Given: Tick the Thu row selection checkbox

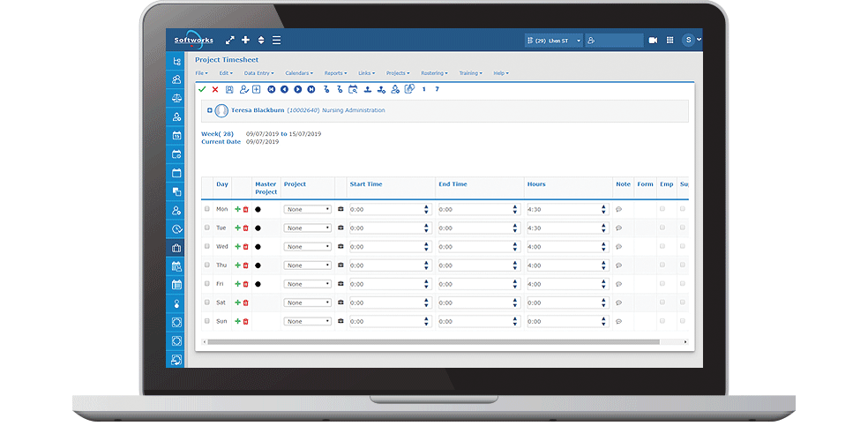Looking at the screenshot, I should click(x=207, y=265).
